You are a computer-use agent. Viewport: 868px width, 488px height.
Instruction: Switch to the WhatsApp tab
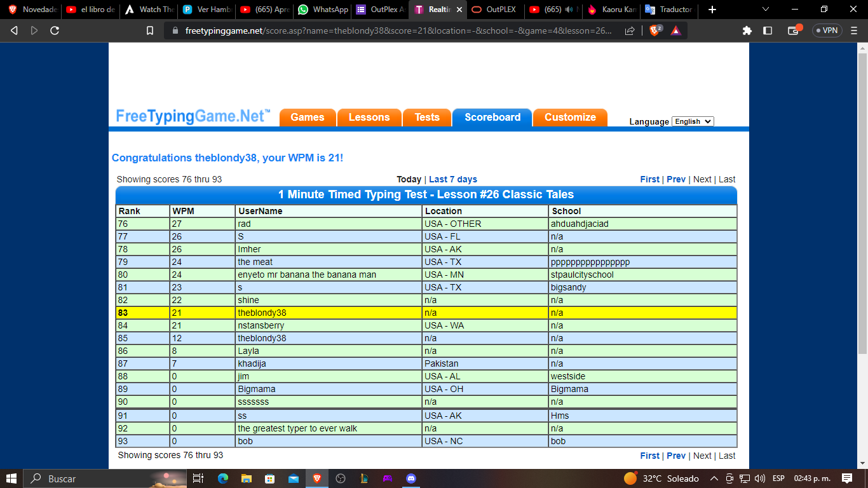click(323, 10)
